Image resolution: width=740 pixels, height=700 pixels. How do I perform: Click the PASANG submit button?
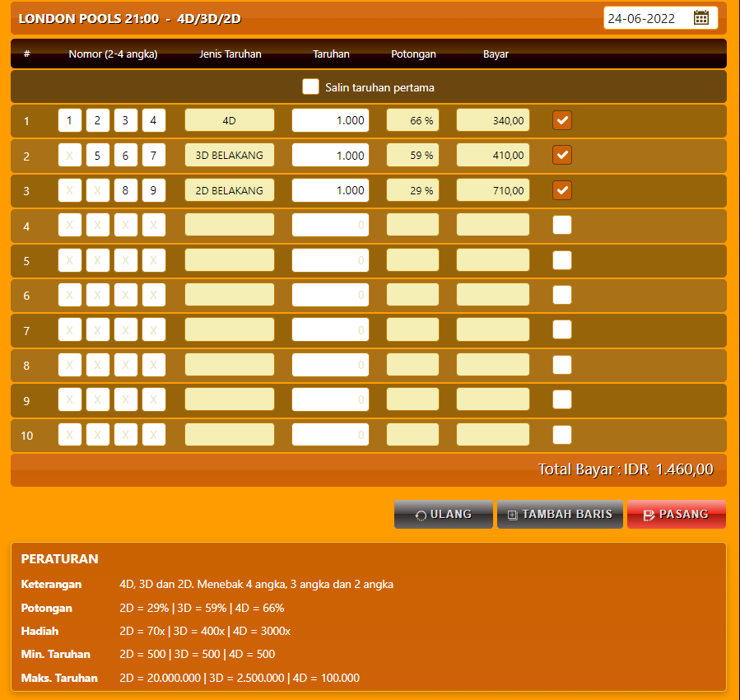tap(676, 515)
